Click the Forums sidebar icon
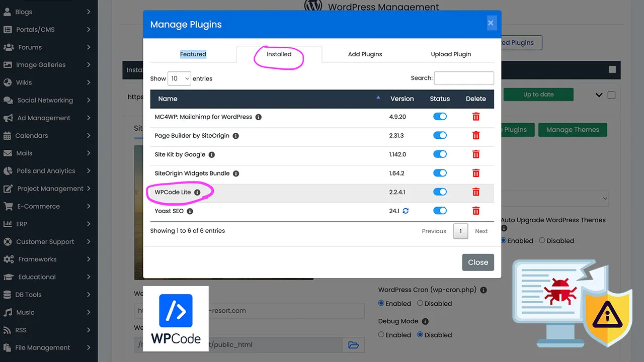 pyautogui.click(x=9, y=47)
